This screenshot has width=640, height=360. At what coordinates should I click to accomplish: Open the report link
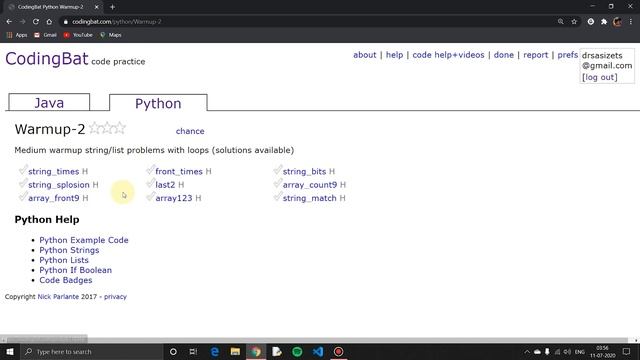pos(536,55)
